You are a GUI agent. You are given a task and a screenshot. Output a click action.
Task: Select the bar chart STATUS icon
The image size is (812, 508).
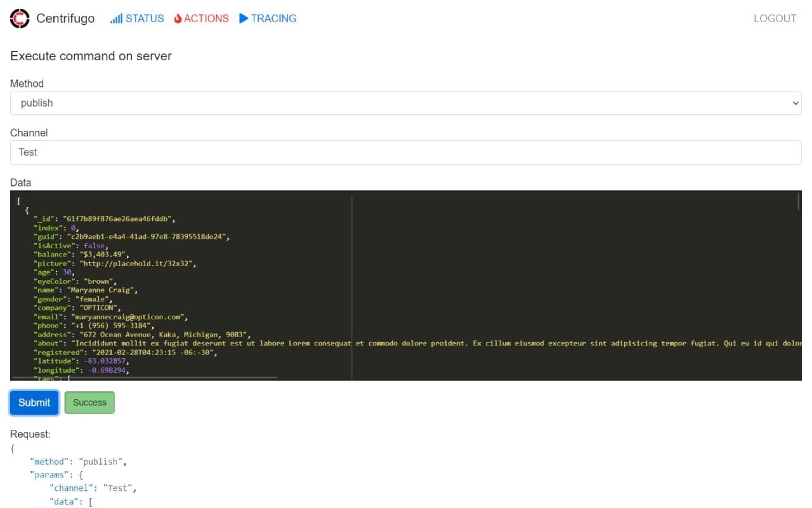pos(117,18)
